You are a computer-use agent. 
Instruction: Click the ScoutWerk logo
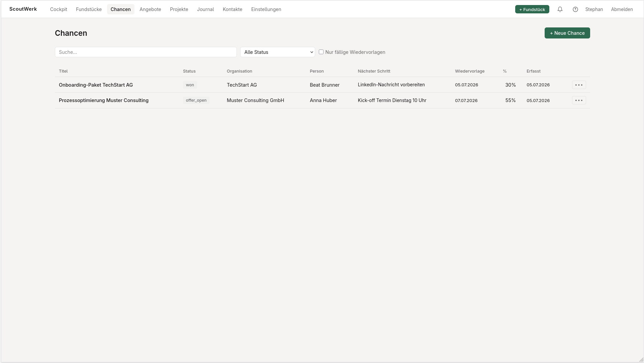[x=23, y=9]
